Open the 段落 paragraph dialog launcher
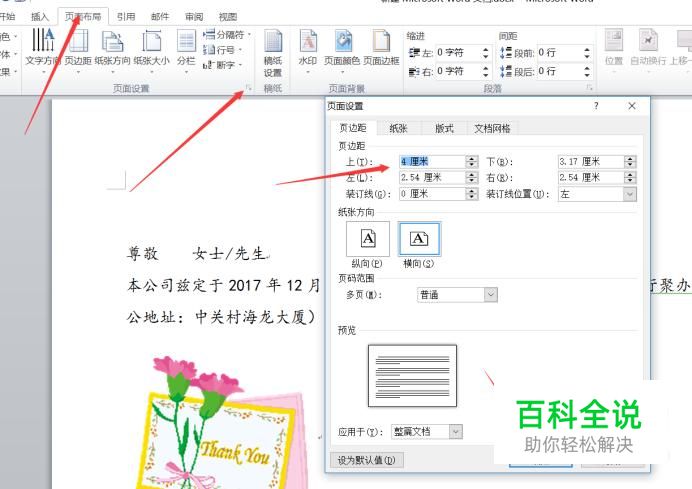Image resolution: width=692 pixels, height=489 pixels. click(x=589, y=88)
